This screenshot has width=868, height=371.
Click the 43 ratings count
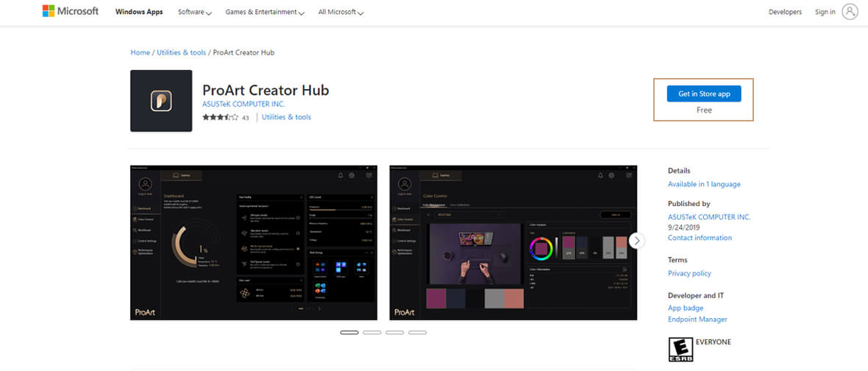click(x=246, y=118)
